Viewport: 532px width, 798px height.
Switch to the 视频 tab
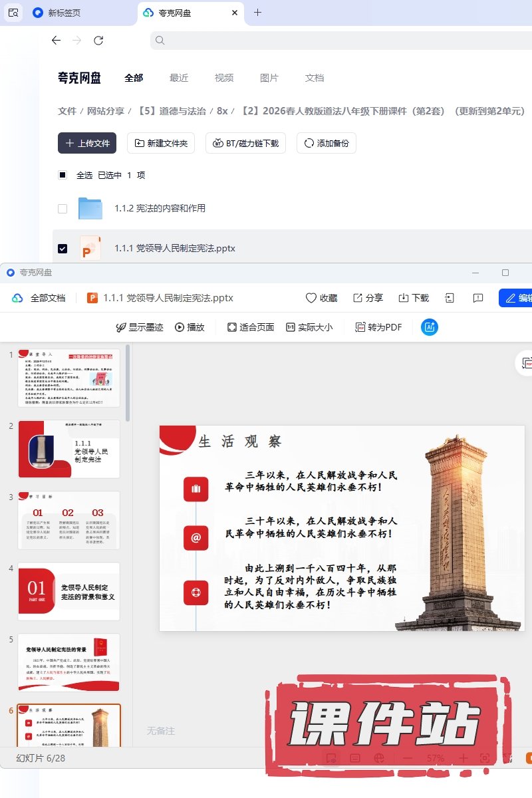224,78
